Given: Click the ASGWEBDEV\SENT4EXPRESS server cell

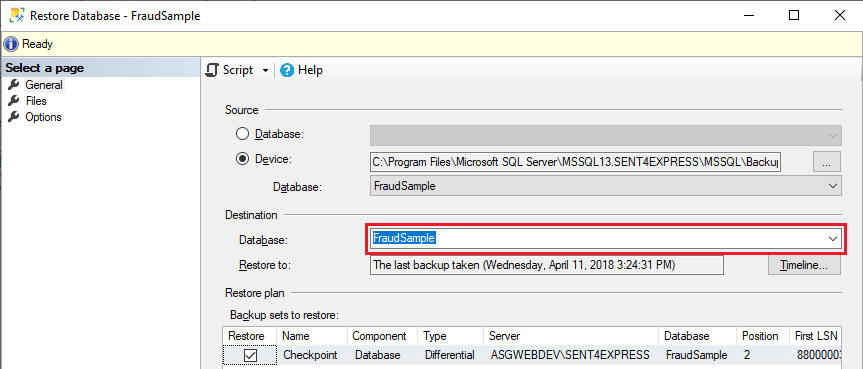Looking at the screenshot, I should (570, 355).
